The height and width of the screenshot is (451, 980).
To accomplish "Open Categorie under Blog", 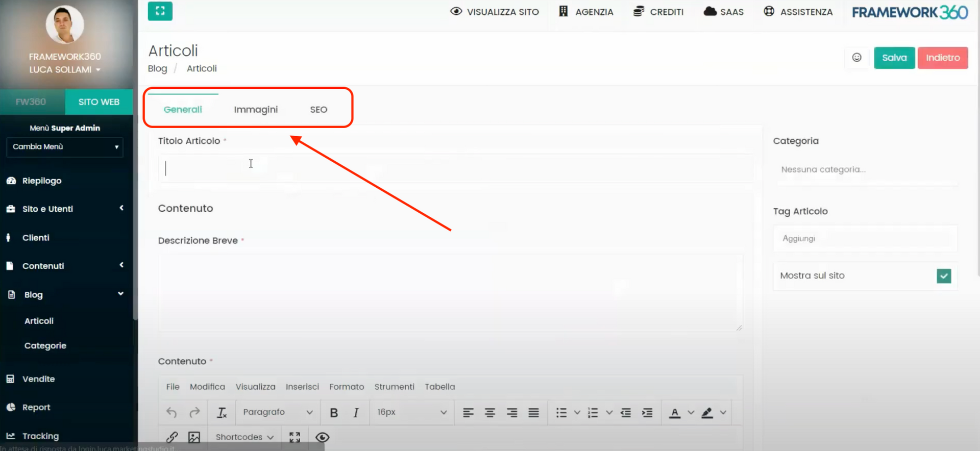I will [x=45, y=345].
